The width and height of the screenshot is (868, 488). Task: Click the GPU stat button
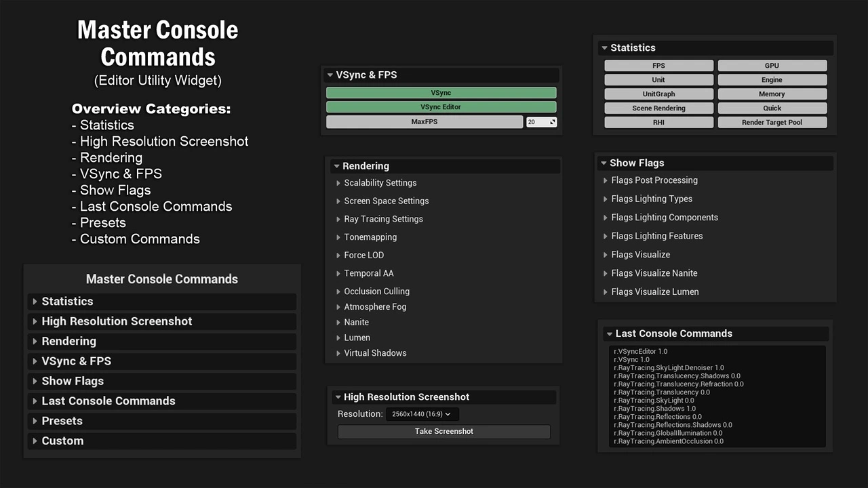tap(772, 66)
